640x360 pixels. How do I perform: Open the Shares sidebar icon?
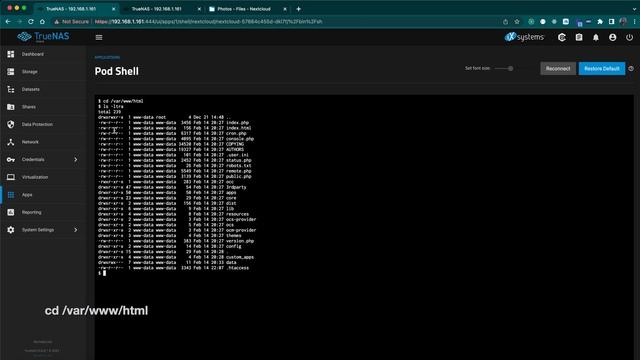point(11,107)
